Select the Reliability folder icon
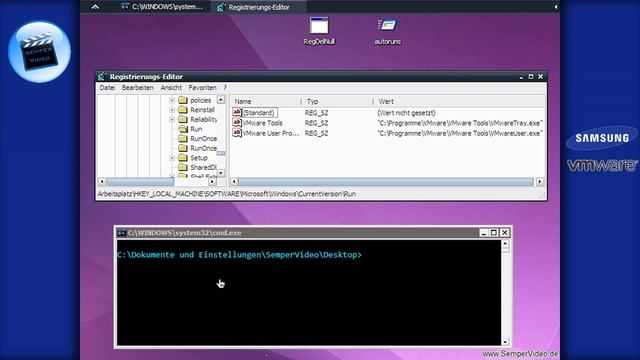 (x=183, y=119)
